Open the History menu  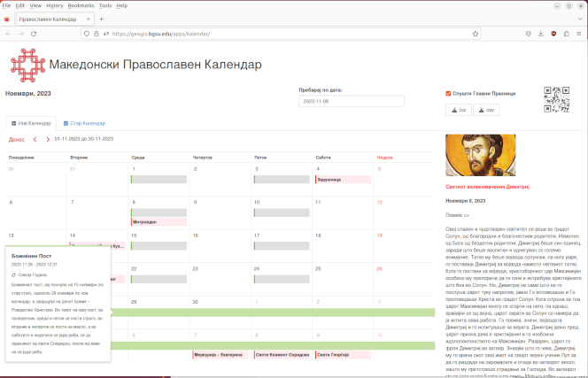(54, 5)
